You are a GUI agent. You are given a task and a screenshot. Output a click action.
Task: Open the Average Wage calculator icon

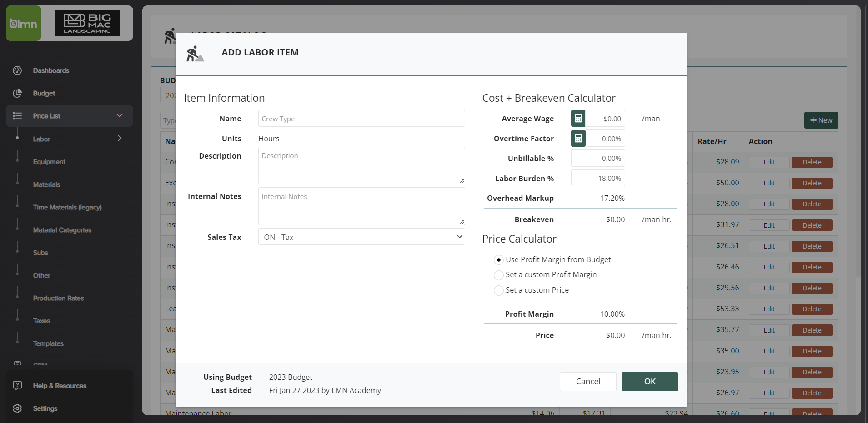pos(578,119)
